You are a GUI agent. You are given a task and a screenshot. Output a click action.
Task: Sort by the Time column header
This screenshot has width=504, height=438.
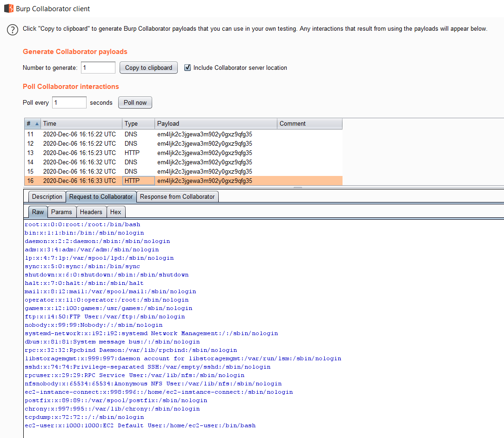coord(81,123)
